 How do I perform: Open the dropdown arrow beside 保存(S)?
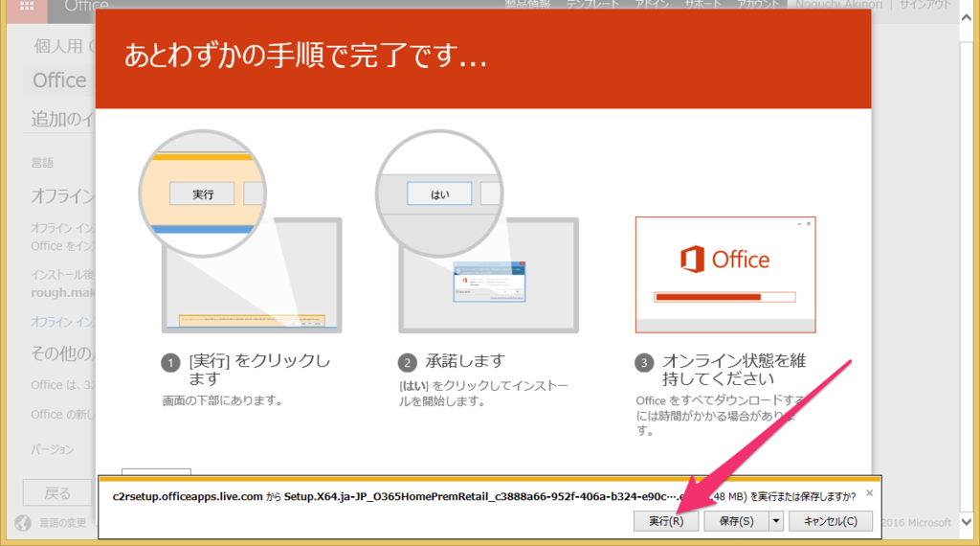click(x=775, y=521)
